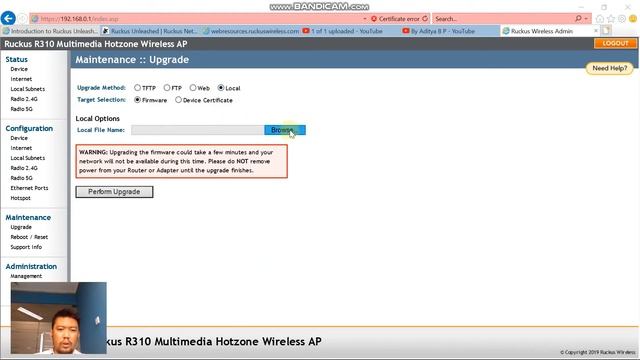This screenshot has width=640, height=360.
Task: Open Radio 2.4G under Status
Action: click(x=24, y=99)
